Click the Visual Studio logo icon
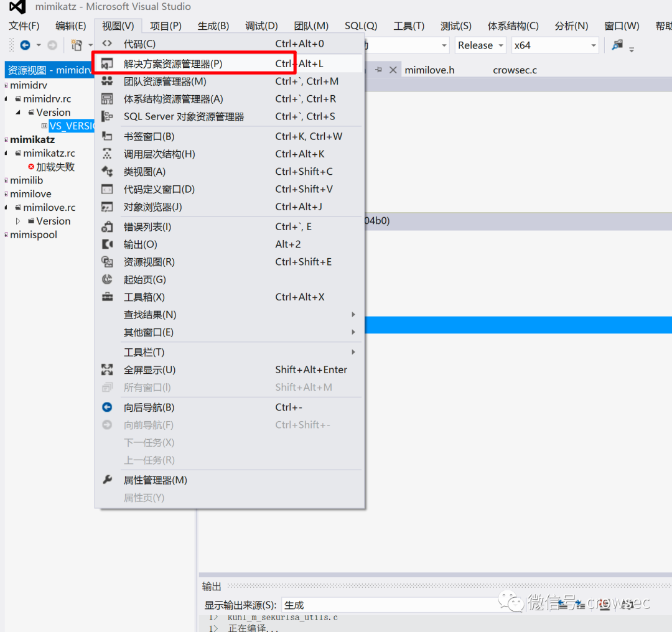Screen dimensions: 672x632 click(17, 7)
